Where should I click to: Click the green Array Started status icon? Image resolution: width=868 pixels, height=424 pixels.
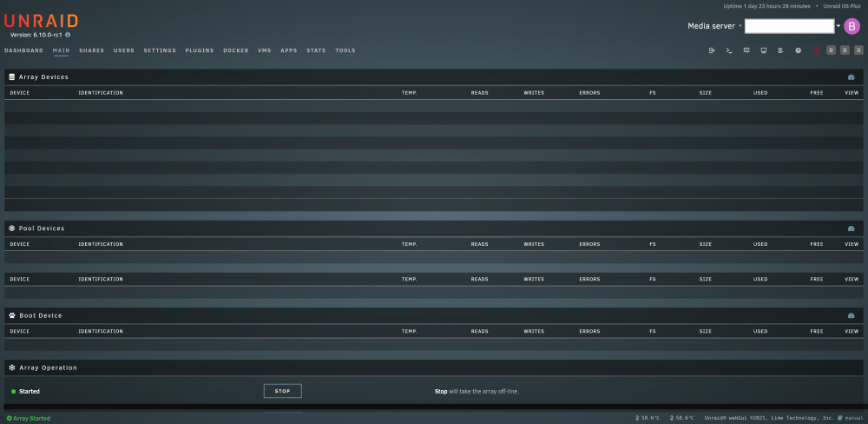tap(9, 419)
